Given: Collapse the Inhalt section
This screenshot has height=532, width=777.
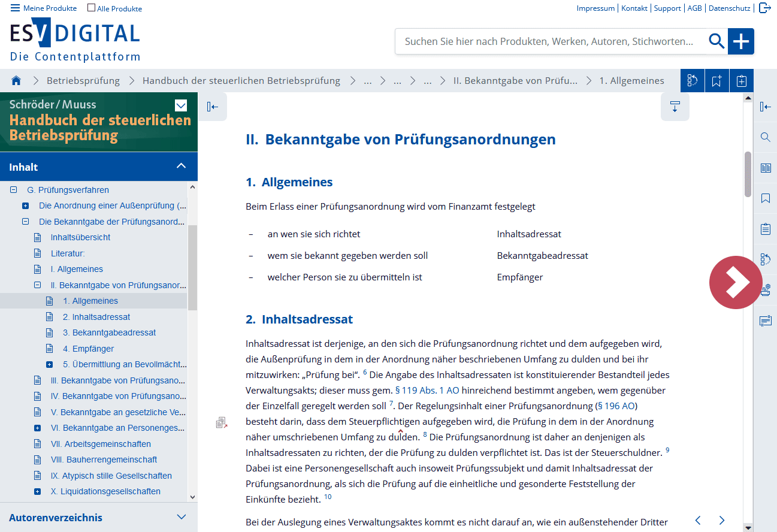Looking at the screenshot, I should pos(181,166).
